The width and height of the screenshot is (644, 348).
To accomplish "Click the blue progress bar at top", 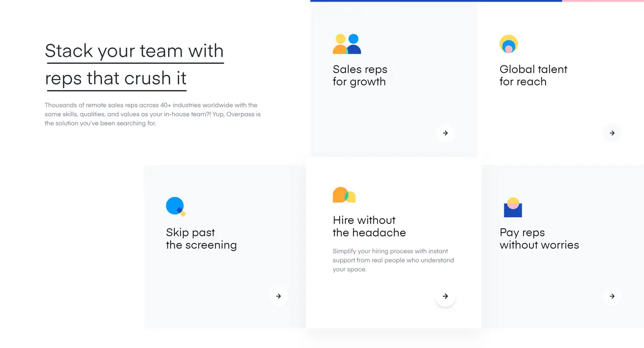I will [436, 1].
